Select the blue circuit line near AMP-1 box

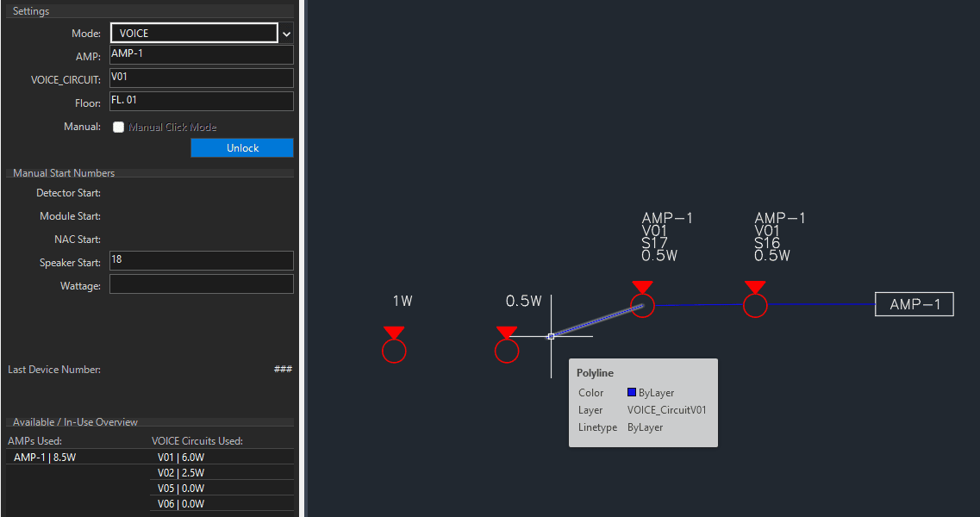(823, 304)
